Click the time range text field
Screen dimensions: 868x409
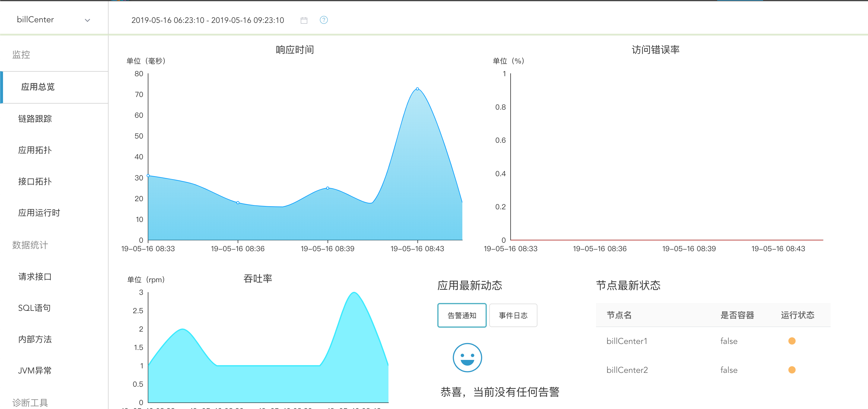(x=207, y=20)
